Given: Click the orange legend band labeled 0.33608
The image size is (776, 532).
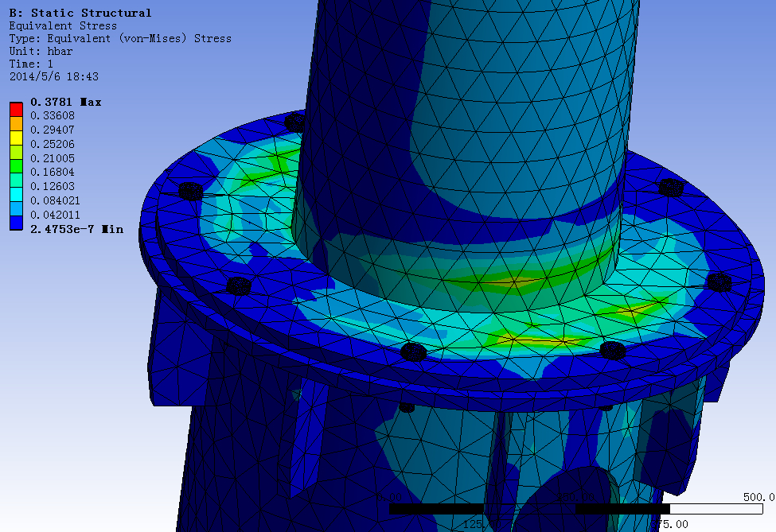Looking at the screenshot, I should pyautogui.click(x=17, y=123).
